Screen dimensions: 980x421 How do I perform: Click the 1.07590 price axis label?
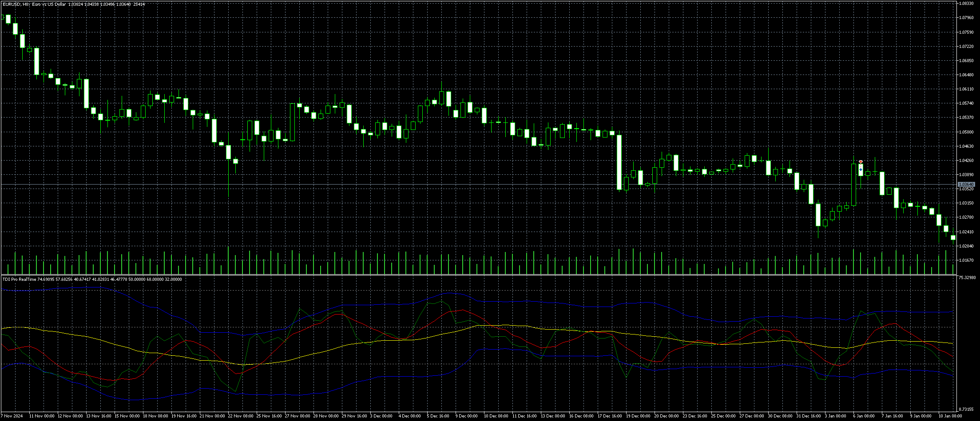click(966, 32)
